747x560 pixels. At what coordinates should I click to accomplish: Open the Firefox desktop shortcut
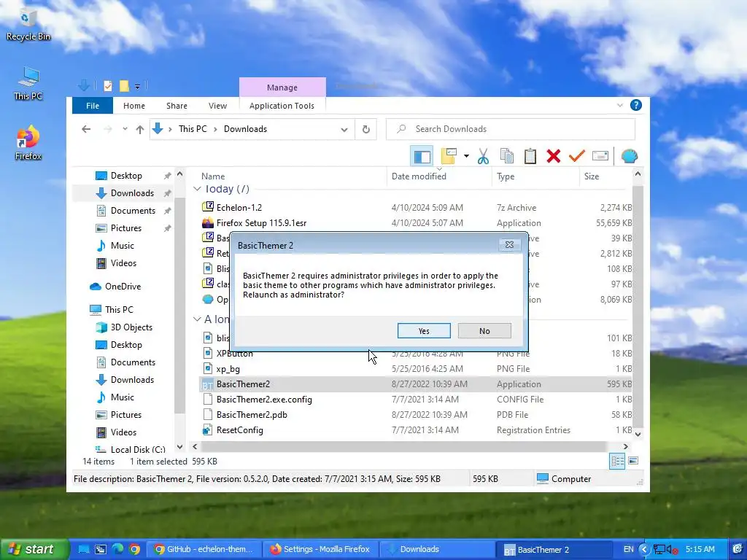(x=28, y=142)
